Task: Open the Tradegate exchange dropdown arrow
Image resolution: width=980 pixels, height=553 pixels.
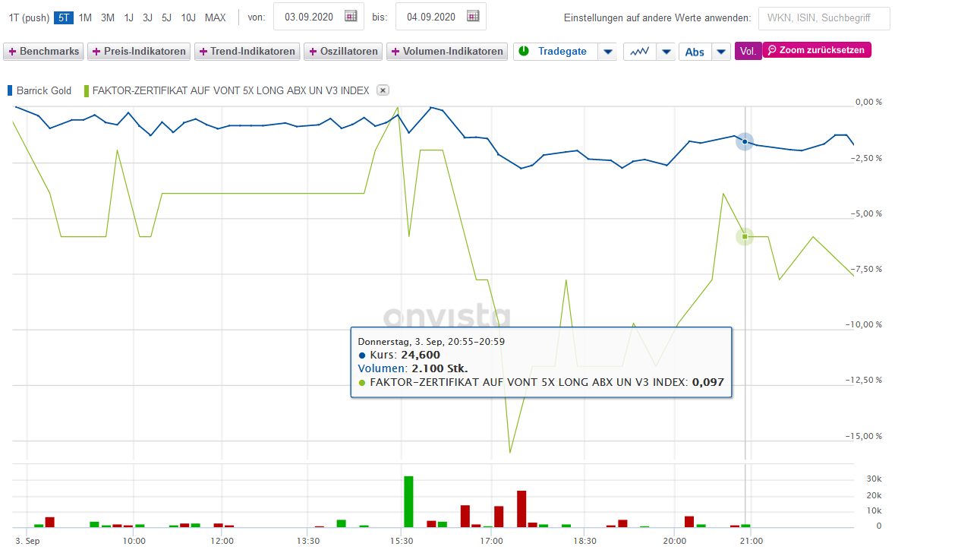Action: click(x=607, y=52)
